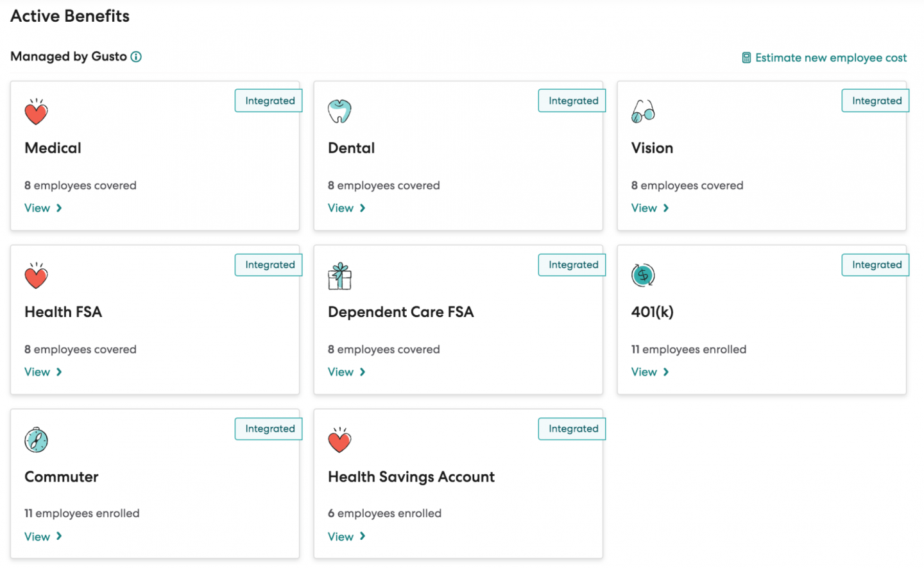The width and height of the screenshot is (924, 568).
Task: Click the Dependent Care FSA gift icon
Action: 339,276
